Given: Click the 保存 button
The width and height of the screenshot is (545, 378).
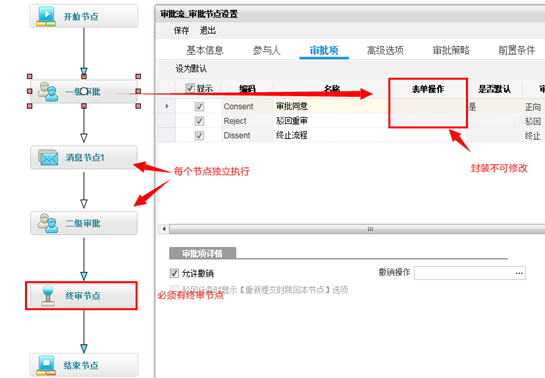Looking at the screenshot, I should pyautogui.click(x=181, y=31).
